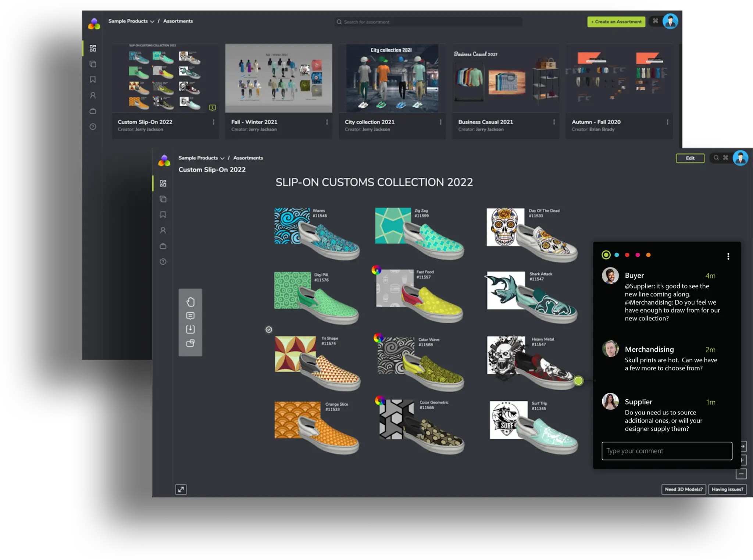Select the red comment filter dot
This screenshot has height=560, width=753.
pyautogui.click(x=627, y=255)
